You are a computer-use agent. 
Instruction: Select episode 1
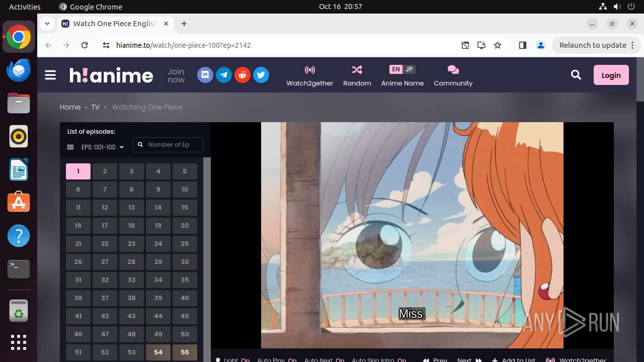(78, 171)
